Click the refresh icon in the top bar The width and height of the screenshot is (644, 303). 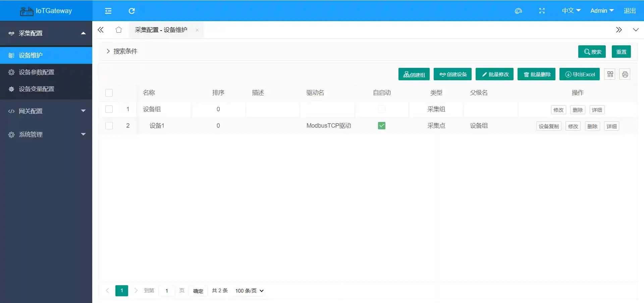131,11
